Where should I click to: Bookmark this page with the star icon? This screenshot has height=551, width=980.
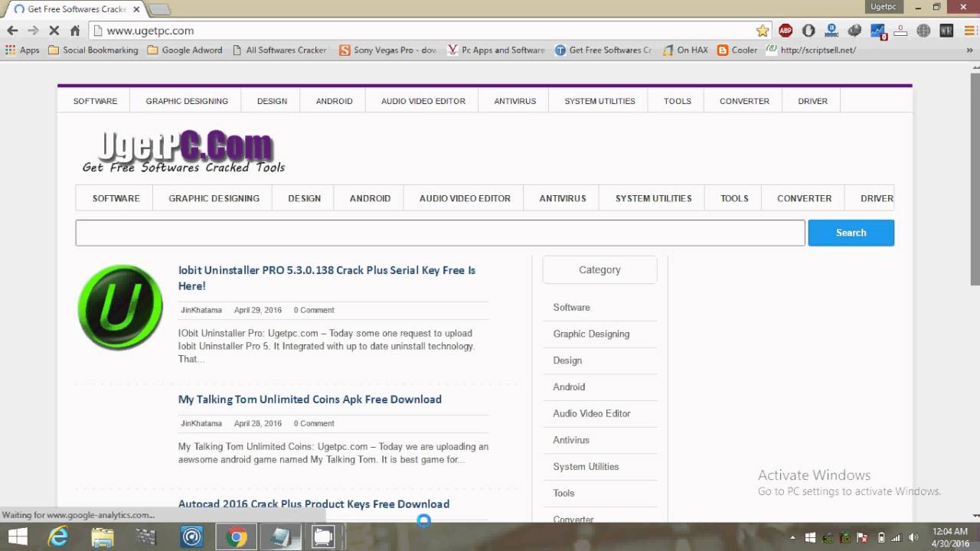click(762, 31)
